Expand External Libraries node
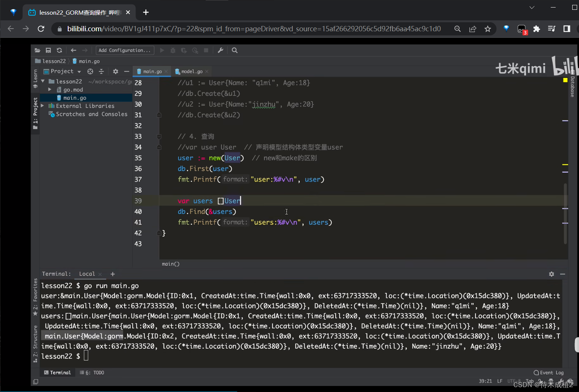The image size is (579, 392). (43, 106)
